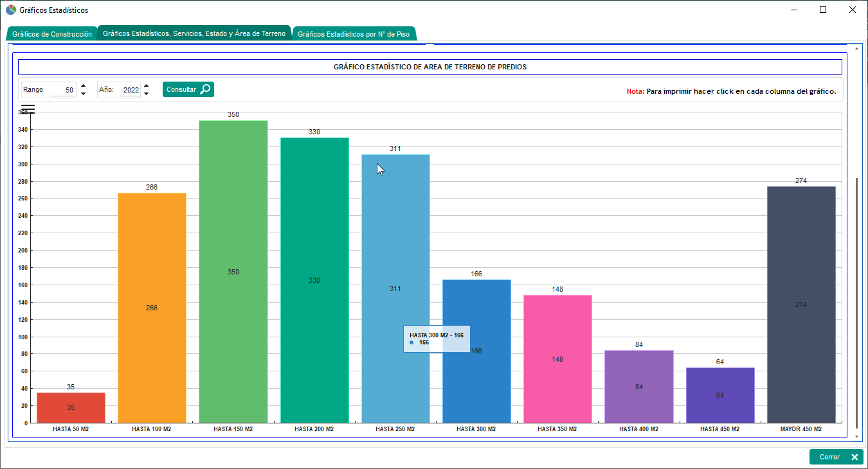Increase the Año value with up arrow

(x=146, y=85)
